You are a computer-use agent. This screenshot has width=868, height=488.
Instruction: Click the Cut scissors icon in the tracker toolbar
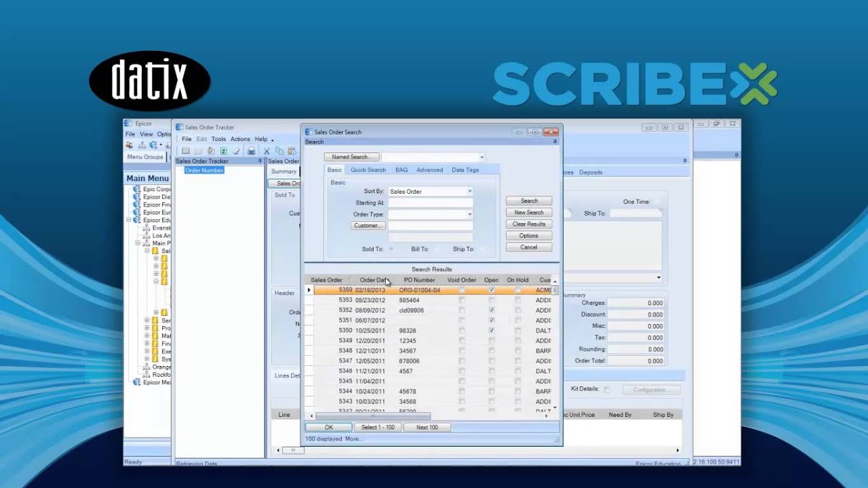pyautogui.click(x=267, y=151)
